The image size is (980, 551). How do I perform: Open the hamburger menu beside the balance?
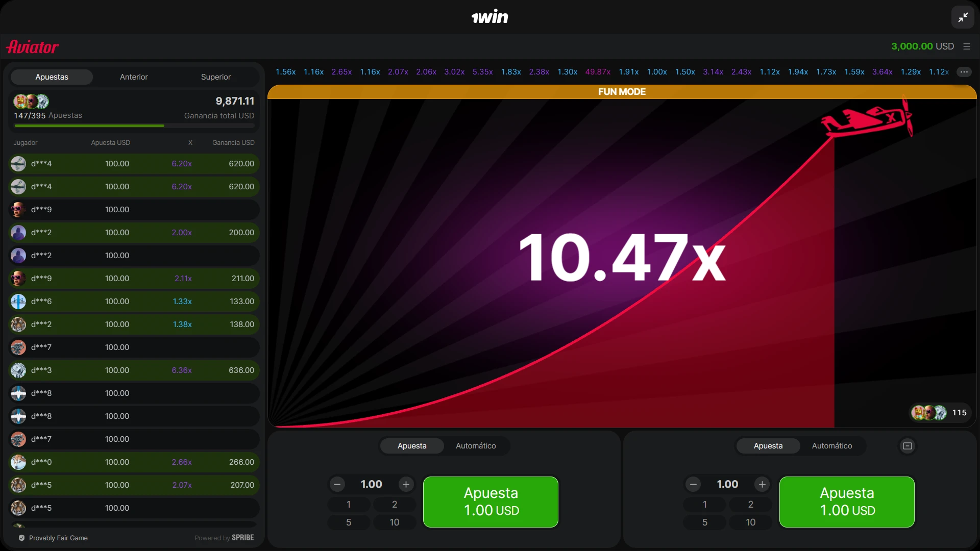point(967,46)
